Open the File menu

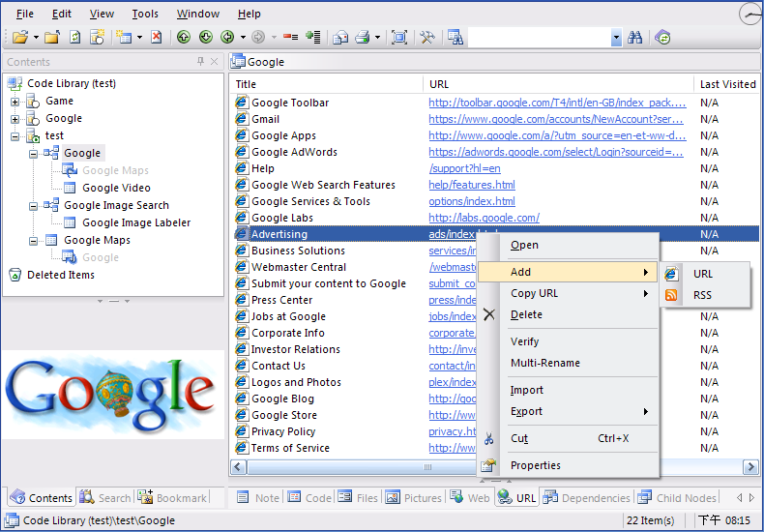tap(25, 14)
